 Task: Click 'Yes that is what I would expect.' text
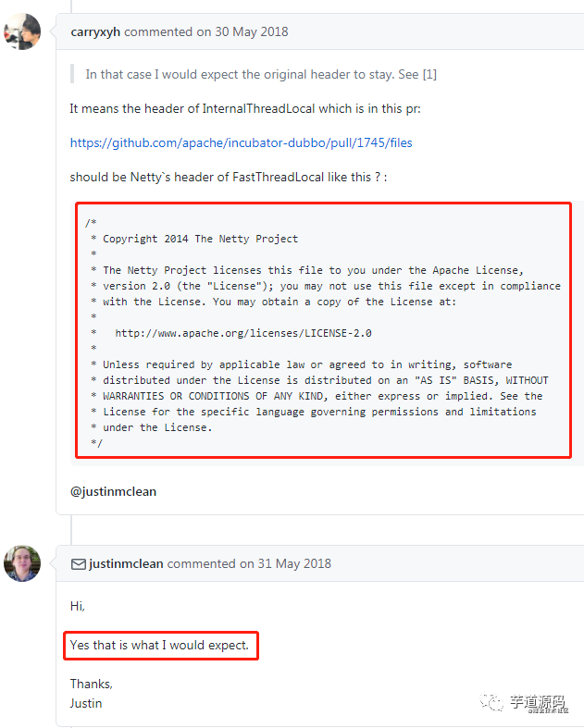(x=159, y=646)
